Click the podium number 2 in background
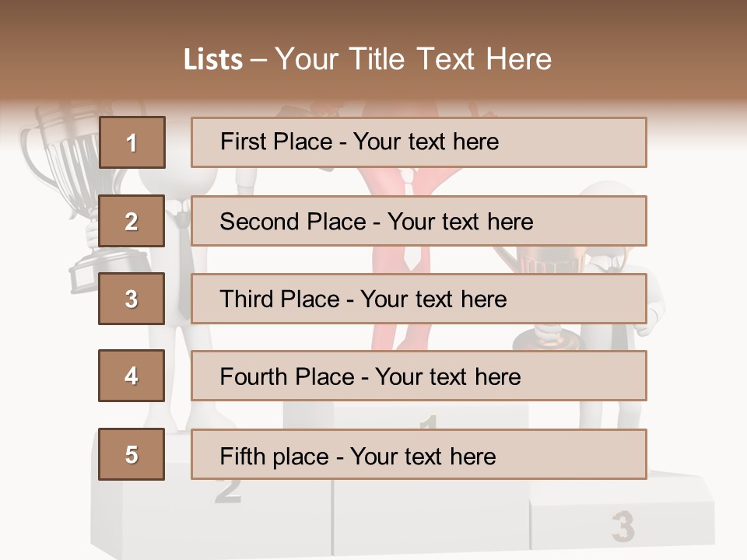Viewport: 747px width, 560px height. click(x=228, y=491)
